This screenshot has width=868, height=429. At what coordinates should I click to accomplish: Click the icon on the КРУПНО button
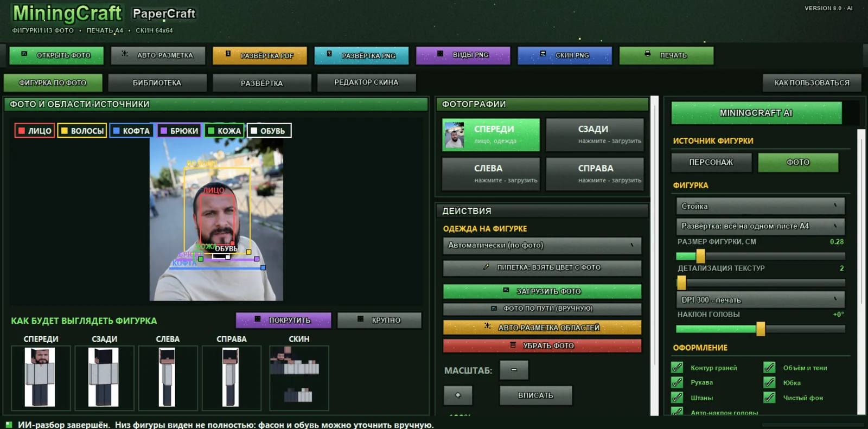point(360,319)
